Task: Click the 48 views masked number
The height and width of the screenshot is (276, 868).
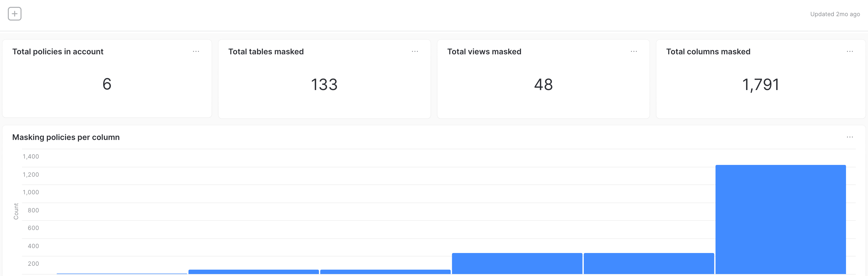Action: click(x=543, y=84)
